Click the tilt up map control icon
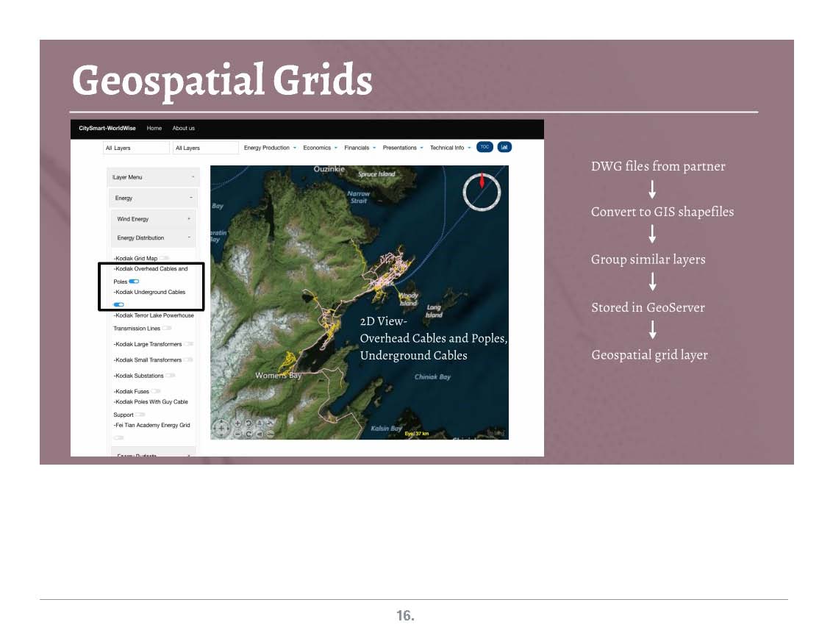 (260, 424)
